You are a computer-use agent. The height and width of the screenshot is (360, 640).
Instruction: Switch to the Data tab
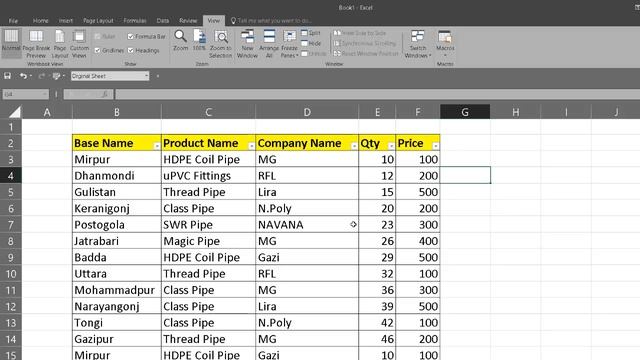point(162,20)
